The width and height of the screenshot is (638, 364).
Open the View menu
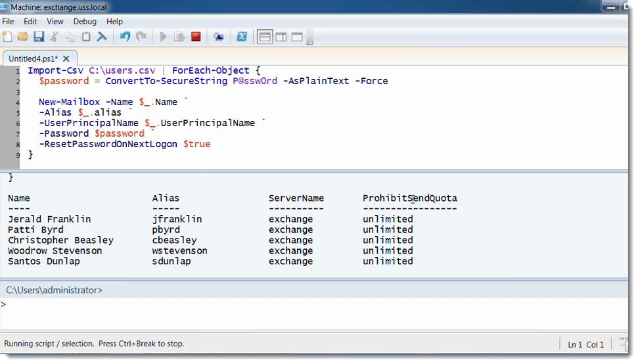[55, 22]
